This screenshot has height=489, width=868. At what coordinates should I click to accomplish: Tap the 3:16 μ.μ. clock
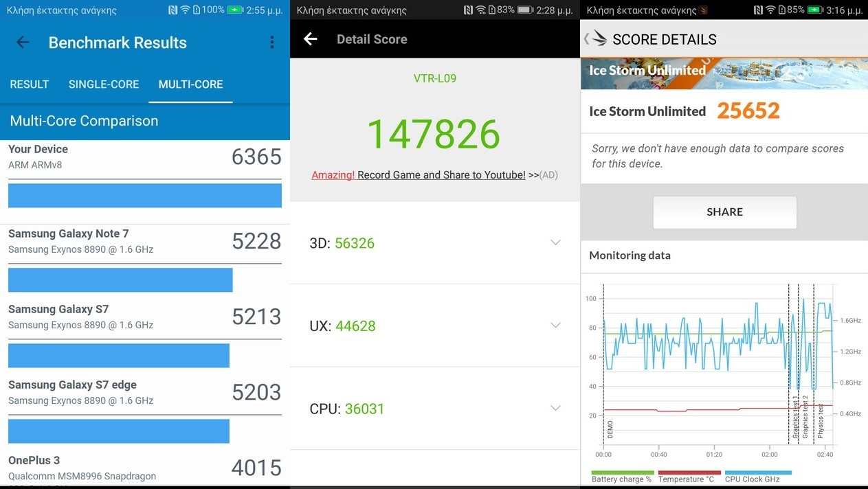pyautogui.click(x=845, y=10)
